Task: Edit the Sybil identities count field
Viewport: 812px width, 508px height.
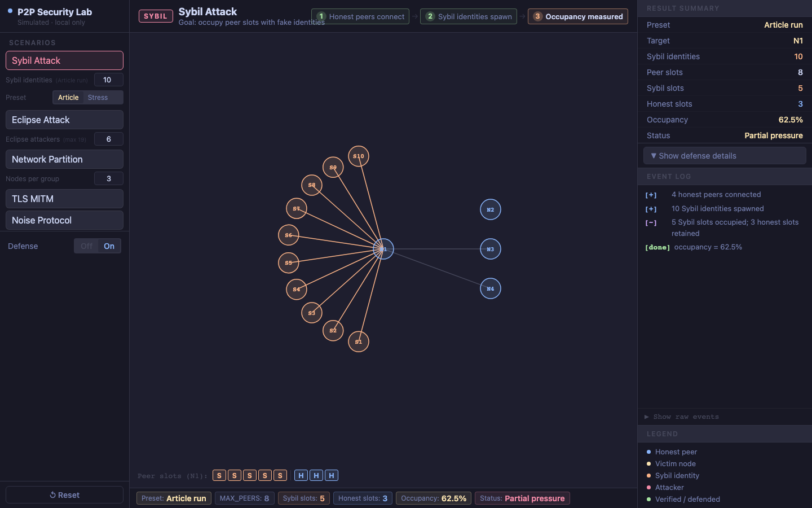Action: (x=109, y=80)
